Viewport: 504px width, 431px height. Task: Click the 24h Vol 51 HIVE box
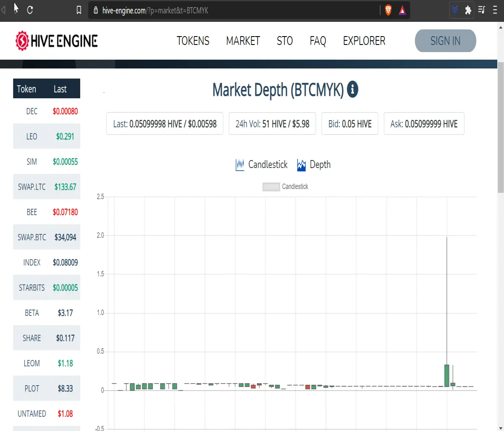click(272, 124)
